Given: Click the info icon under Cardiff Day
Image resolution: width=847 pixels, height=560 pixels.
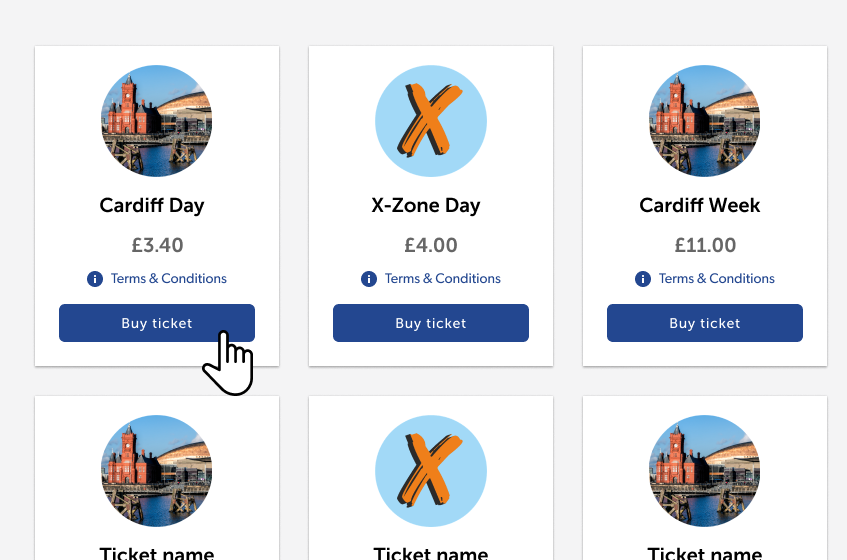Looking at the screenshot, I should 95,279.
